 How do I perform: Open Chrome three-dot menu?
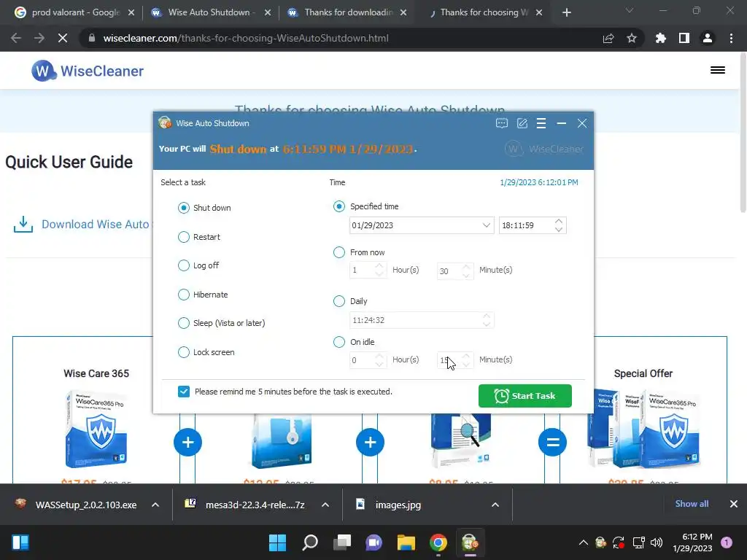pos(731,38)
